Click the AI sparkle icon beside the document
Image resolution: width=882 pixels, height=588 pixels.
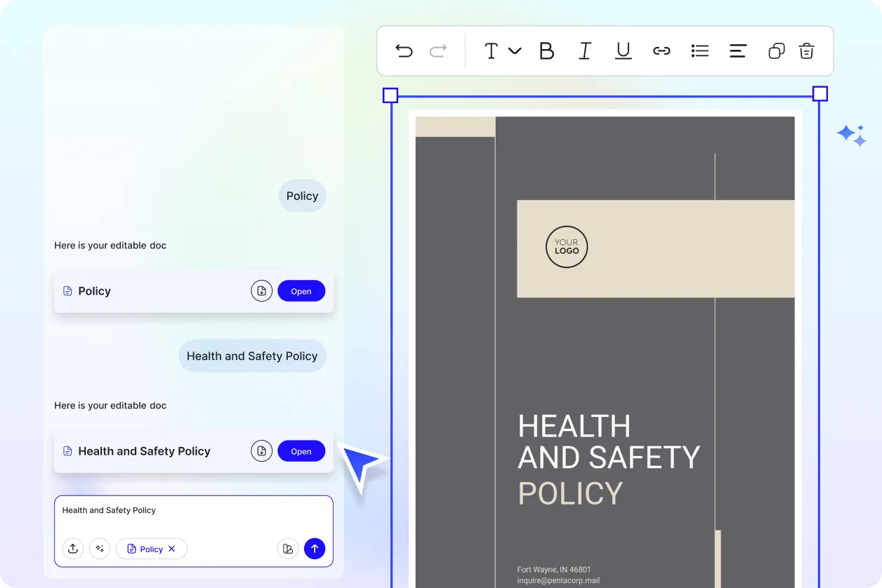[x=852, y=135]
